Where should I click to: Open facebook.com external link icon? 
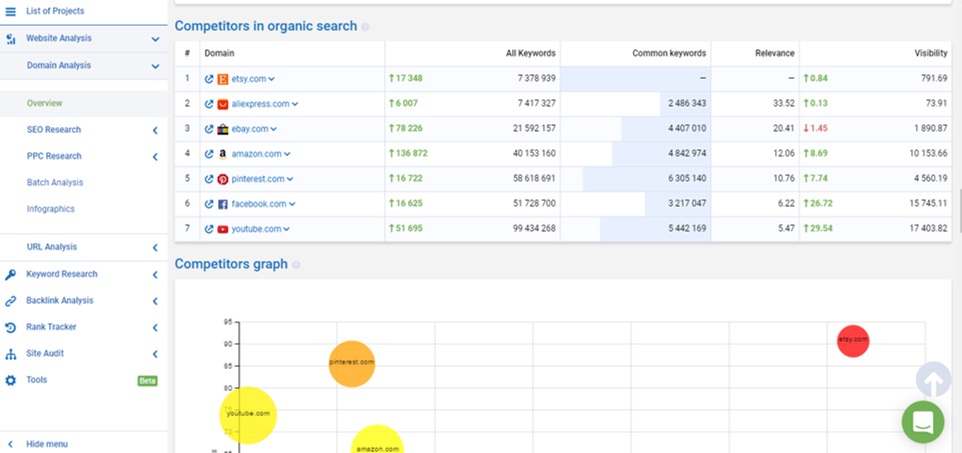coord(209,204)
